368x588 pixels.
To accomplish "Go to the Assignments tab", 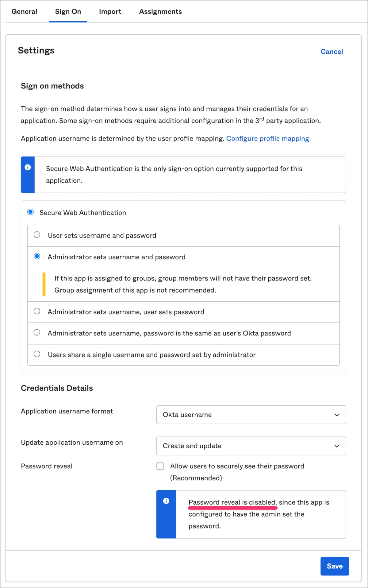I will (160, 12).
